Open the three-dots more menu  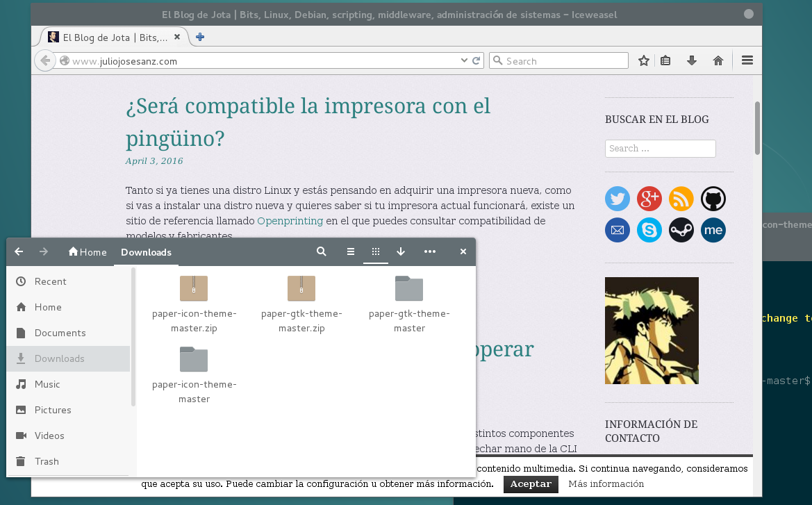(430, 251)
